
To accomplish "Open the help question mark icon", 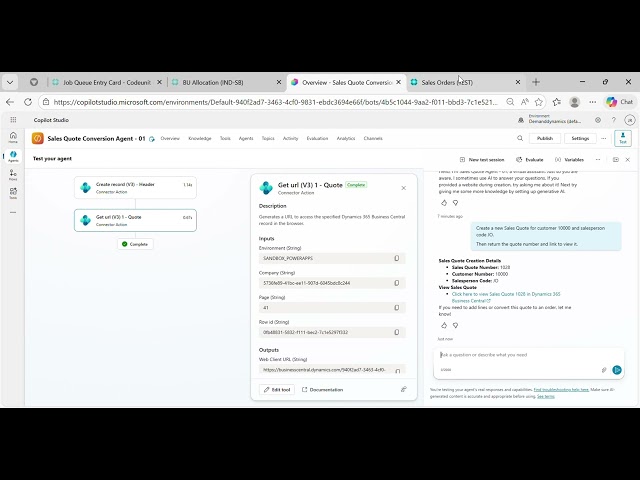I will (613, 120).
